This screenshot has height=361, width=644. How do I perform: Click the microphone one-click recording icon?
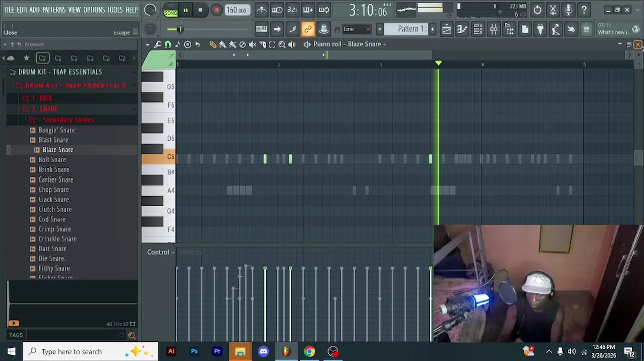[x=568, y=10]
